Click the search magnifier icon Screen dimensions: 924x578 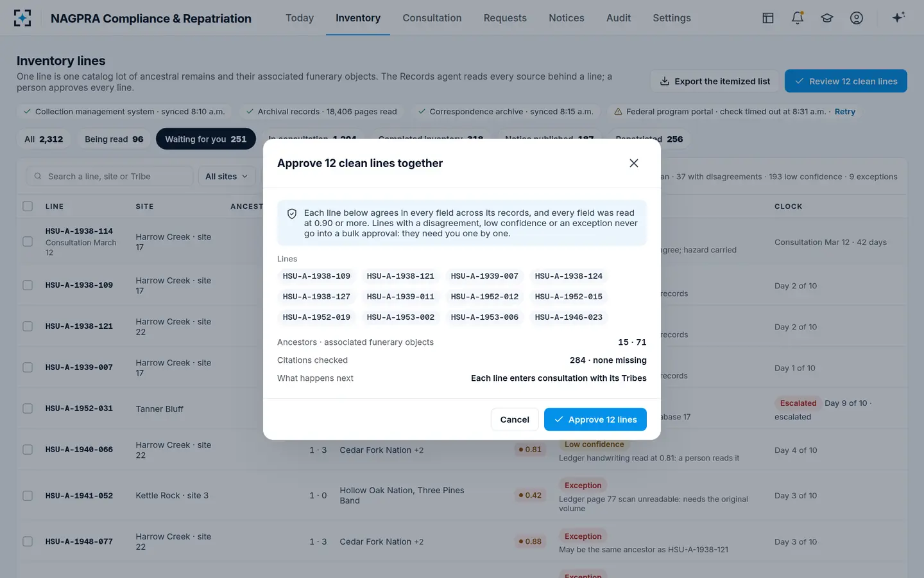coord(38,177)
